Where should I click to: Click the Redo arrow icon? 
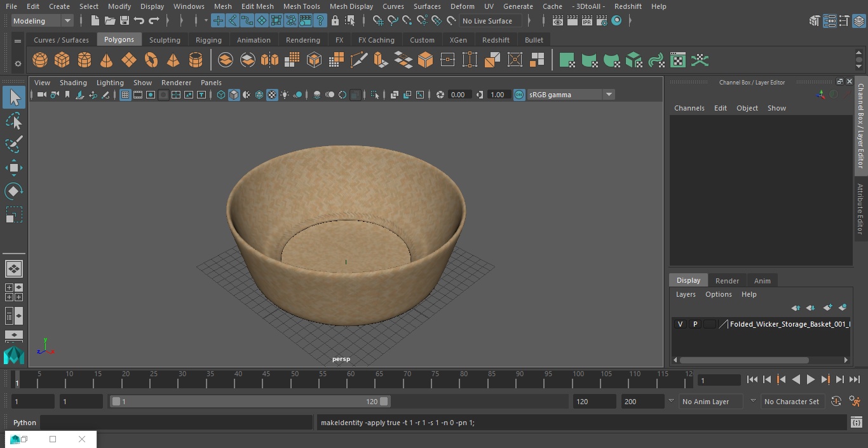[154, 21]
